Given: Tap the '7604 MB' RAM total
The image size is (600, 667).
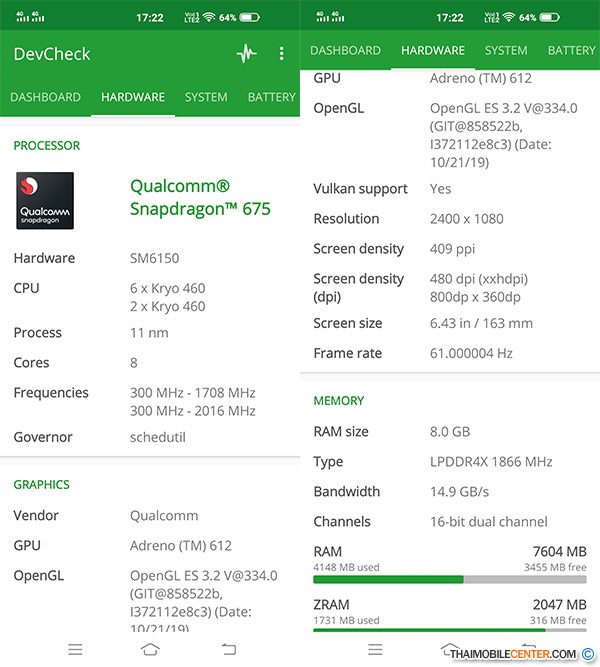Looking at the screenshot, I should point(560,552).
